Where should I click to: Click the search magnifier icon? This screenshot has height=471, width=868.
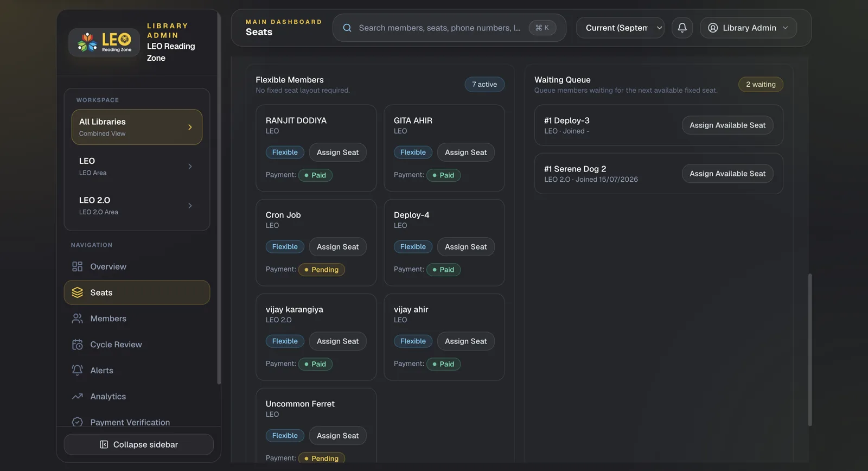(347, 28)
